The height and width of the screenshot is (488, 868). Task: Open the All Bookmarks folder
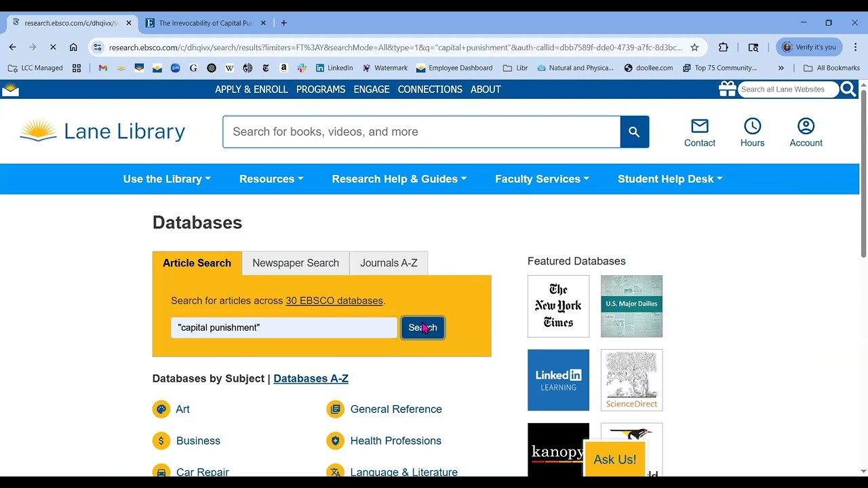(x=831, y=68)
